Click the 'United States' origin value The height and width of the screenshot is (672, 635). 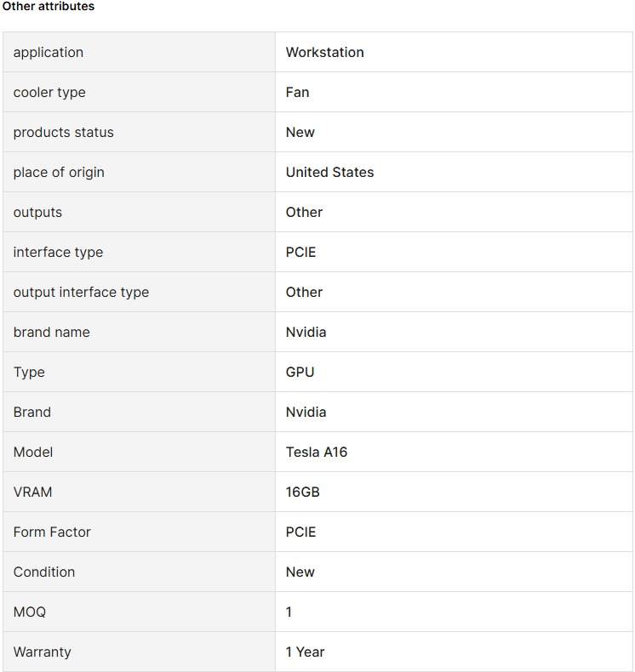coord(329,173)
